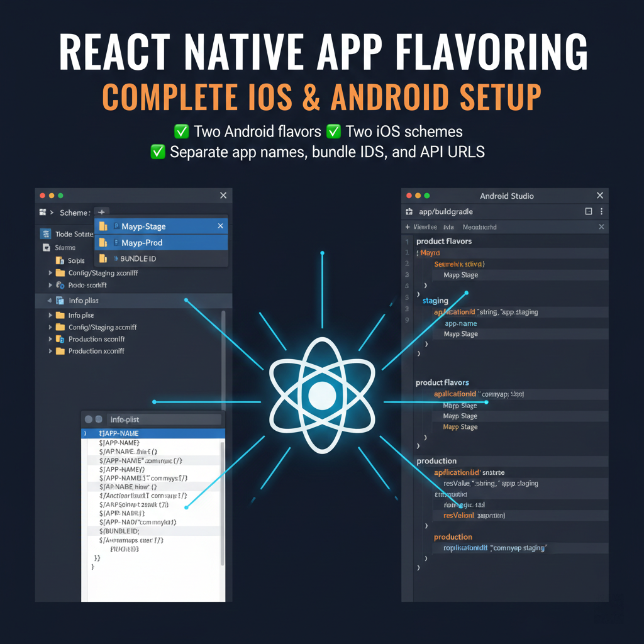The height and width of the screenshot is (644, 644).
Task: Click the scrollbar in the scheme navigator window
Action: coord(223,359)
